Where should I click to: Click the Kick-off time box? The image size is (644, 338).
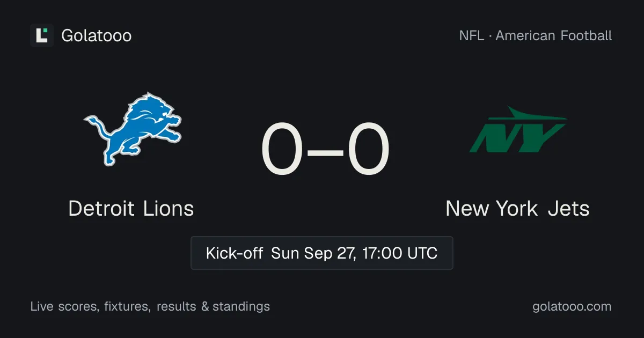pos(322,253)
